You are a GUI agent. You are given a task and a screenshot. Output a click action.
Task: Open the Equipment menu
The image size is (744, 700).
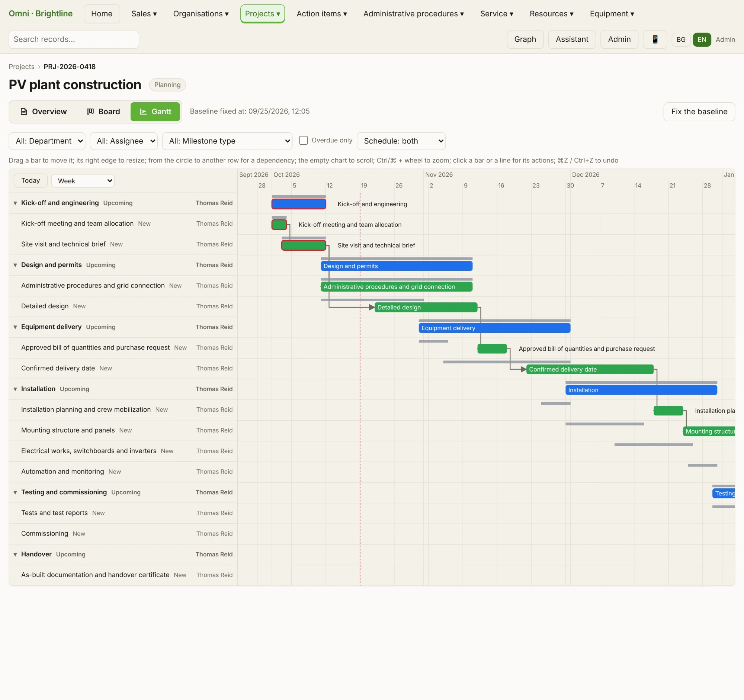coord(612,14)
